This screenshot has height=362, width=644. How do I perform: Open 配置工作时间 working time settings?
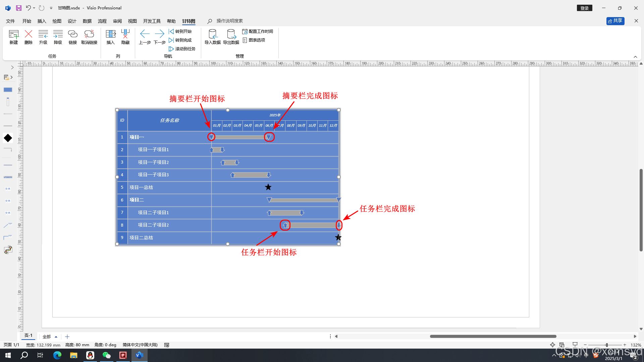[258, 32]
